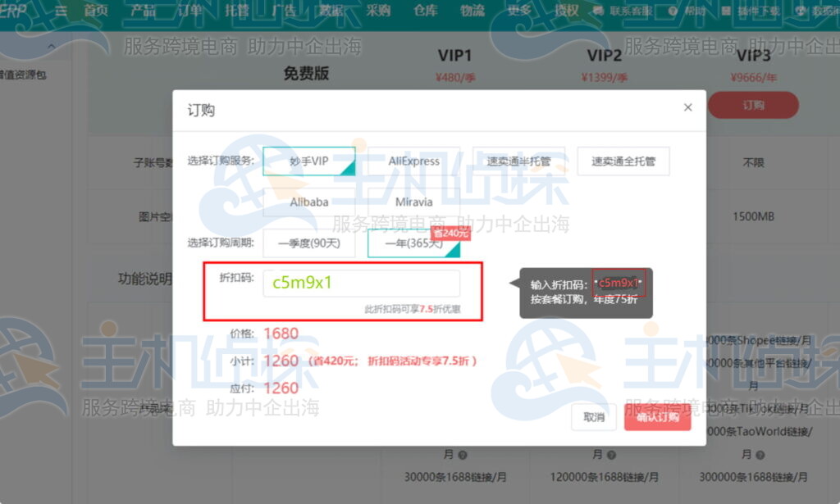Click the 此折扣码可享7.5折优惠 hint text
This screenshot has height=504, width=840.
pyautogui.click(x=413, y=309)
